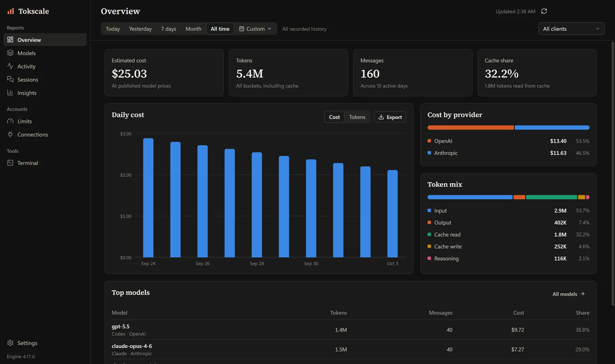615x364 pixels.
Task: Click the Export button label
Action: [394, 117]
